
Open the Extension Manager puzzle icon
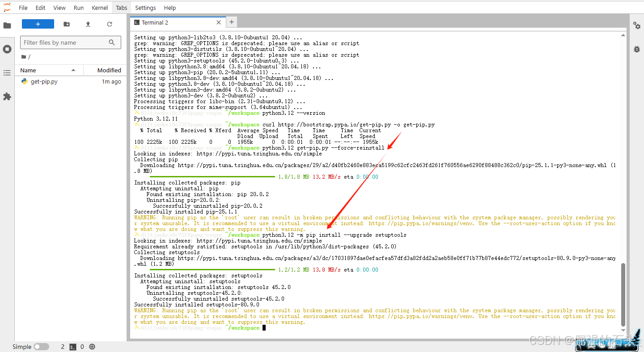click(x=7, y=96)
